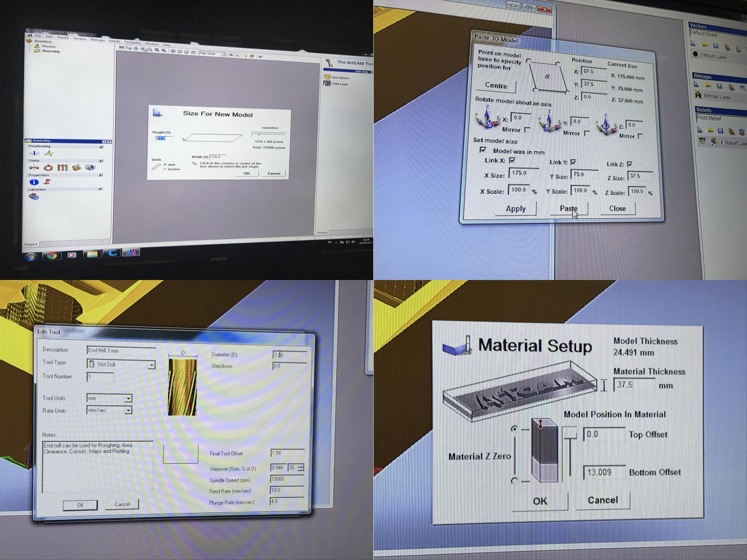Collapse the Libraries section of the Assembly panel
This screenshot has width=747, height=560.
tap(101, 189)
